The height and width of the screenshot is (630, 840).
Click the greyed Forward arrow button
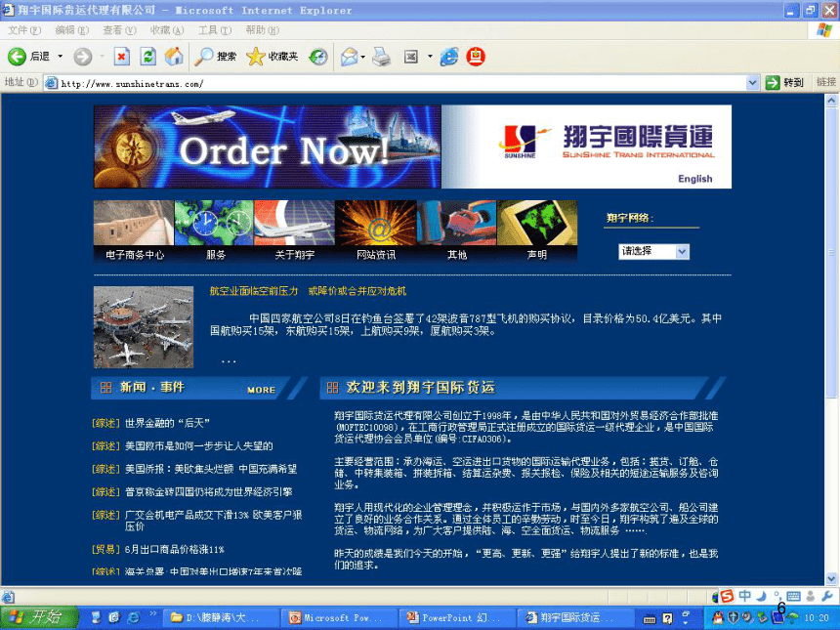click(82, 57)
